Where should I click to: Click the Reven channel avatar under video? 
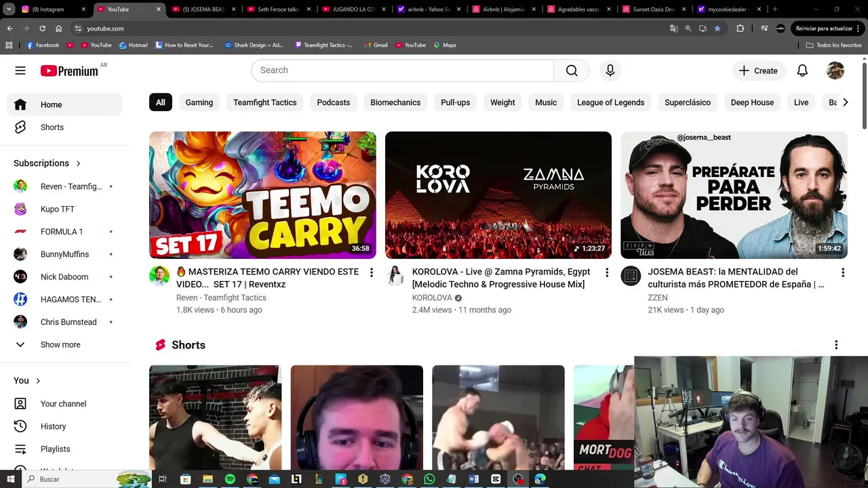[x=159, y=276]
